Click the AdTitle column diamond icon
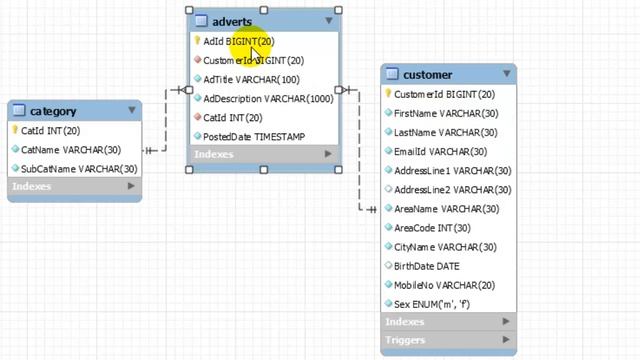Screen dimensions: 640x360 point(198,79)
